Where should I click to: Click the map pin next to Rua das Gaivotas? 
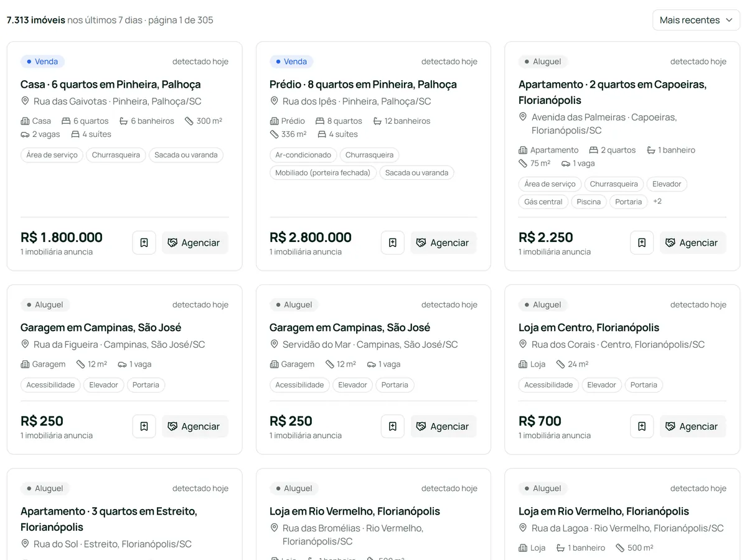pyautogui.click(x=26, y=101)
